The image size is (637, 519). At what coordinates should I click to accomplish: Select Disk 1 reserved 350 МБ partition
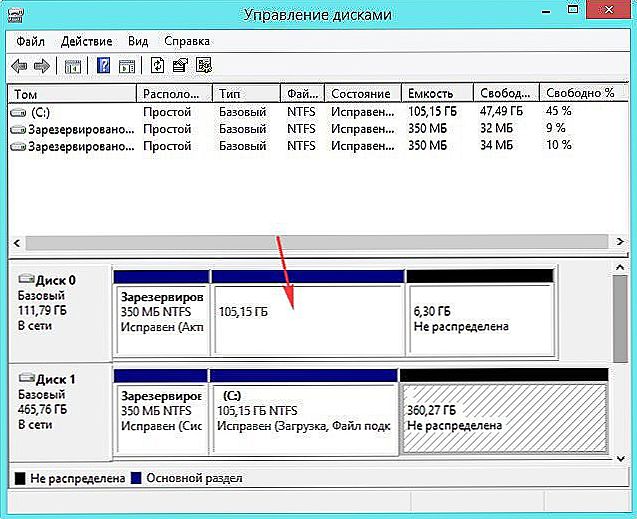pos(161,412)
